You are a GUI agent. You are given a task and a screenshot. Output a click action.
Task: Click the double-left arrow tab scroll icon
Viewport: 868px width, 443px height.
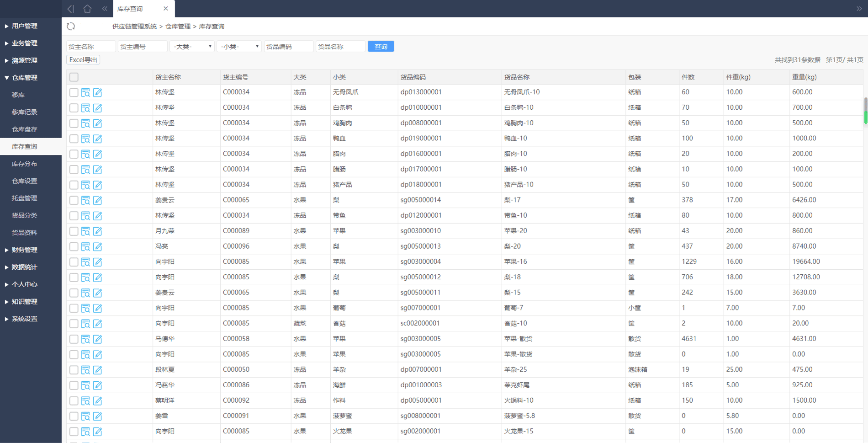(x=105, y=9)
